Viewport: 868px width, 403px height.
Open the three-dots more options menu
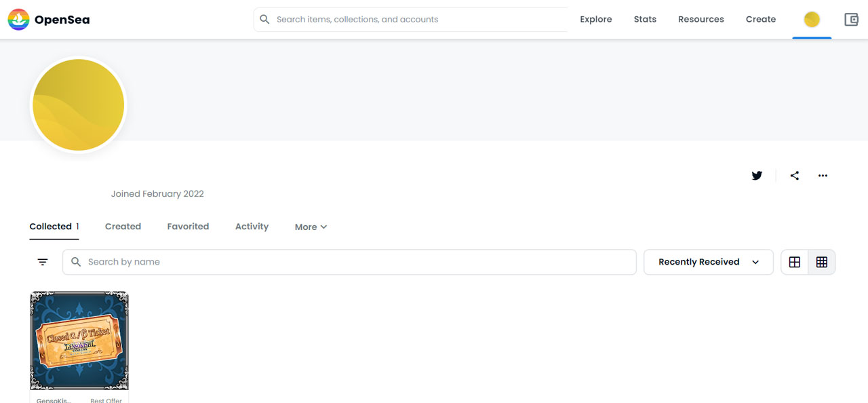[x=823, y=176]
